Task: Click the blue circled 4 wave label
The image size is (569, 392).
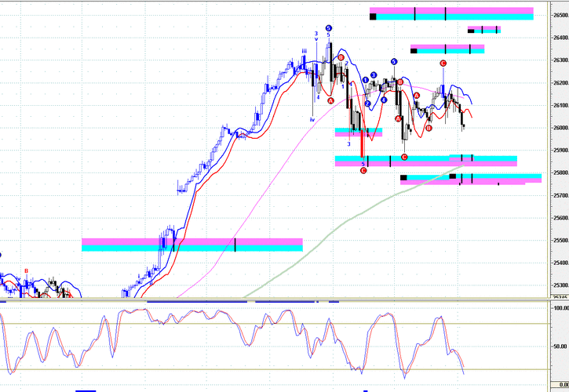Action: tap(384, 100)
